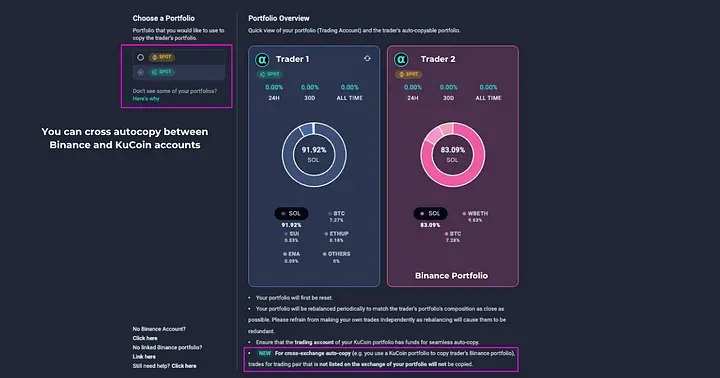This screenshot has width=720, height=378.
Task: Click the refresh icon on Trader 1 card
Action: pyautogui.click(x=367, y=58)
